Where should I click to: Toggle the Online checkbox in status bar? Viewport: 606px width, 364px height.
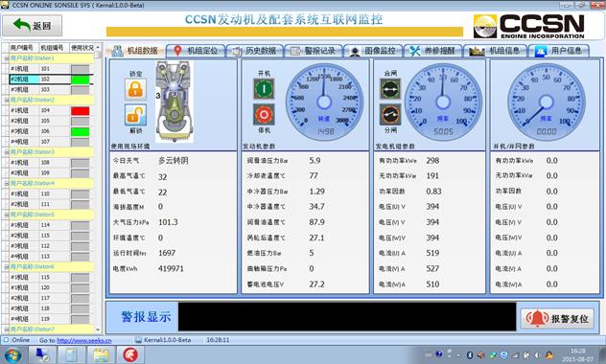(6, 340)
